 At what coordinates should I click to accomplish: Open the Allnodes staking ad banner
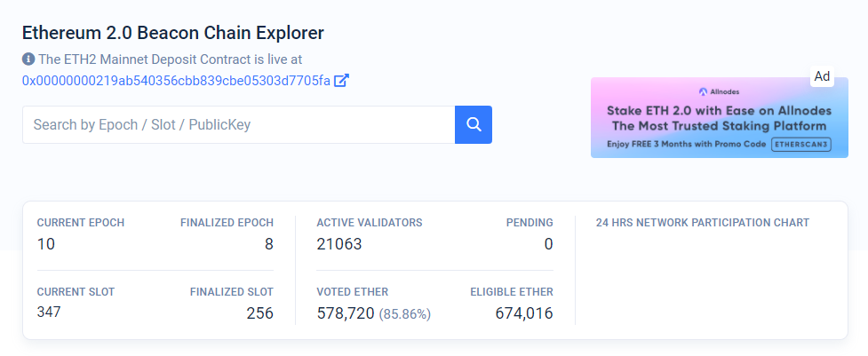click(719, 118)
